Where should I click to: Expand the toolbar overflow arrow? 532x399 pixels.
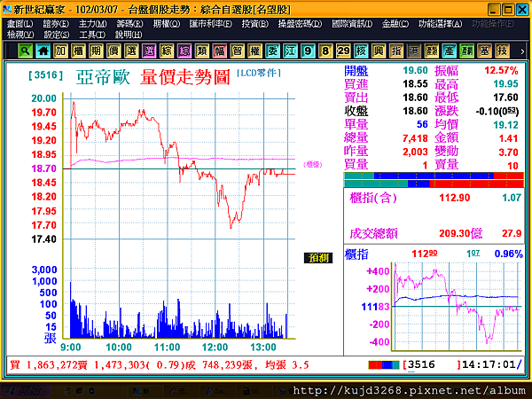[x=522, y=52]
